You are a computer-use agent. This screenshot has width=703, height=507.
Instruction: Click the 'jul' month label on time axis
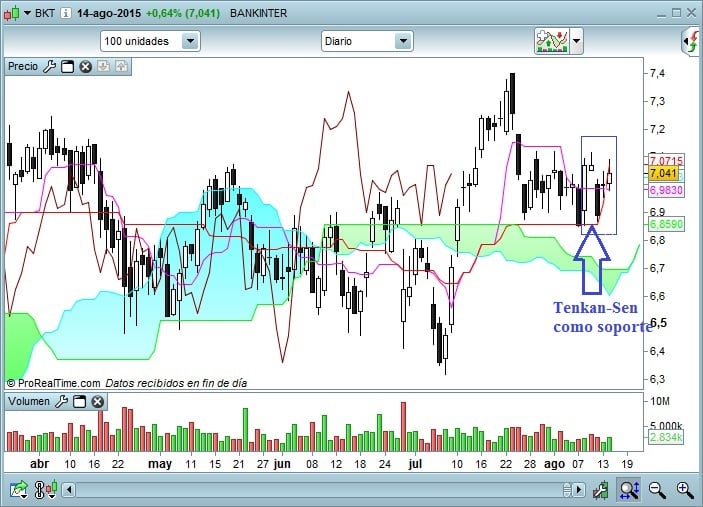415,464
